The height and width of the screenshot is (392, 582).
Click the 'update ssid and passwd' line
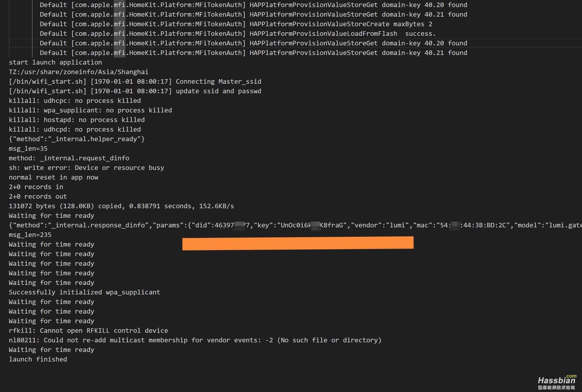[x=135, y=91]
